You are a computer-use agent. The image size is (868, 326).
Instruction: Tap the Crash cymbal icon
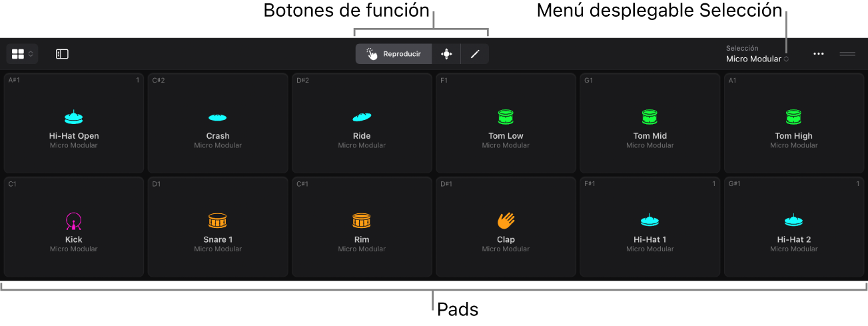(x=218, y=118)
